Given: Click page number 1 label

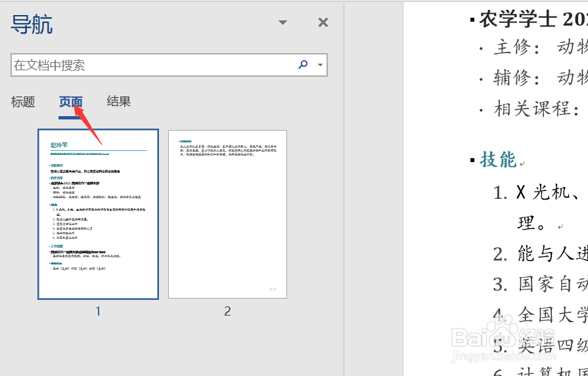Looking at the screenshot, I should (x=98, y=311).
